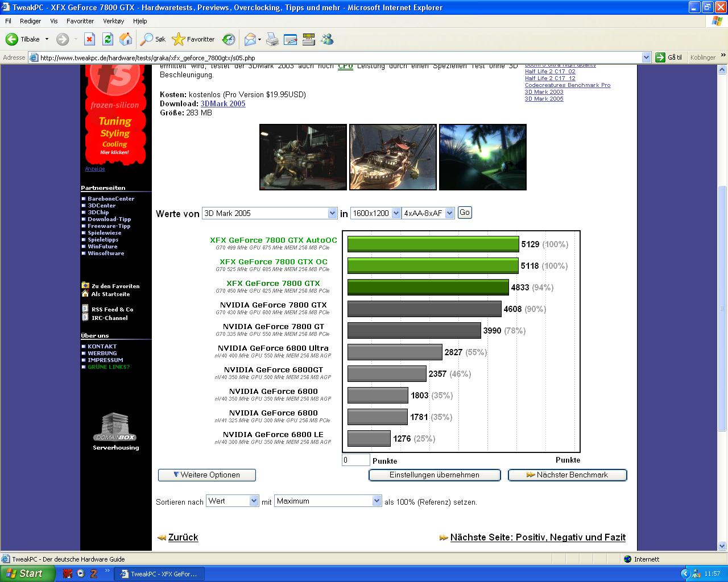Click the Forward arrow toolbar icon
Screen dimensions: 728x582
click(63, 39)
